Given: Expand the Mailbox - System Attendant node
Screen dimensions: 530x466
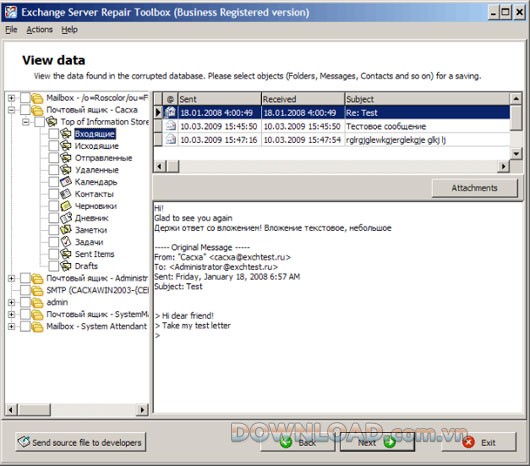Looking at the screenshot, I should [x=11, y=326].
